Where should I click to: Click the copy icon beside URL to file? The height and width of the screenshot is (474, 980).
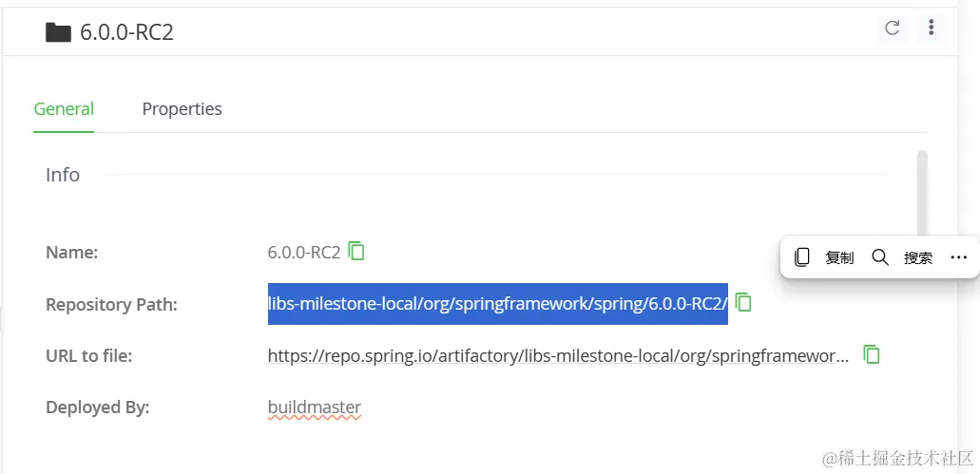[871, 355]
